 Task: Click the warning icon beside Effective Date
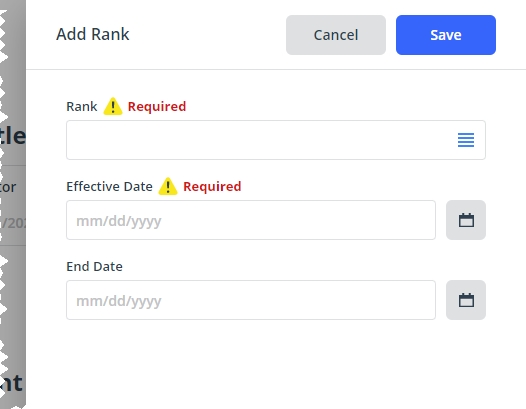tap(168, 186)
